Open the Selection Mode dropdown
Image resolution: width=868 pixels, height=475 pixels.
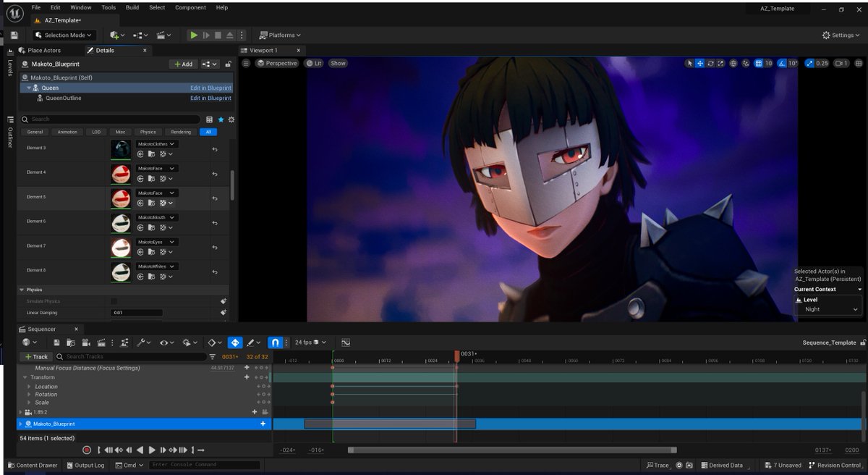click(64, 35)
